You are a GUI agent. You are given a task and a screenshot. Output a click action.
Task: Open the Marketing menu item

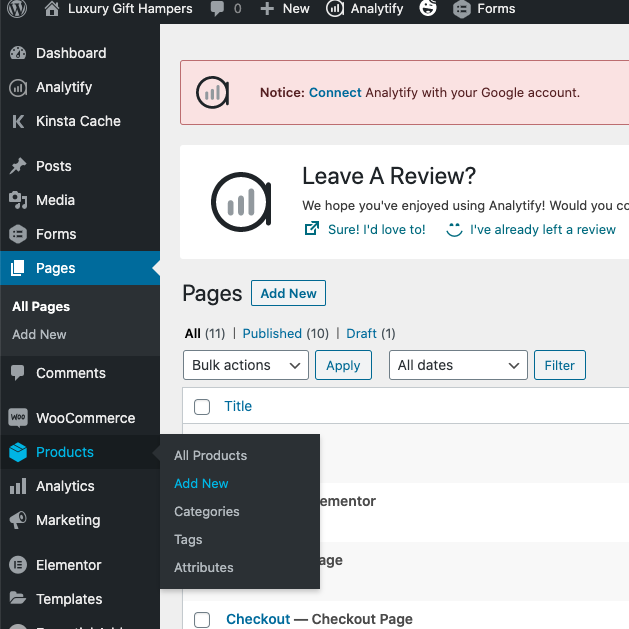68,520
